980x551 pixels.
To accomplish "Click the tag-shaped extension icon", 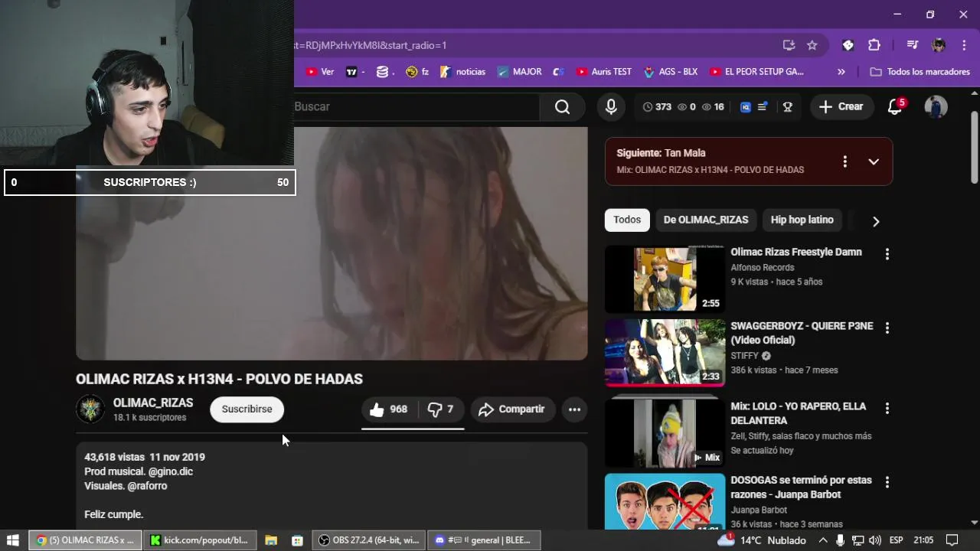I will point(848,45).
